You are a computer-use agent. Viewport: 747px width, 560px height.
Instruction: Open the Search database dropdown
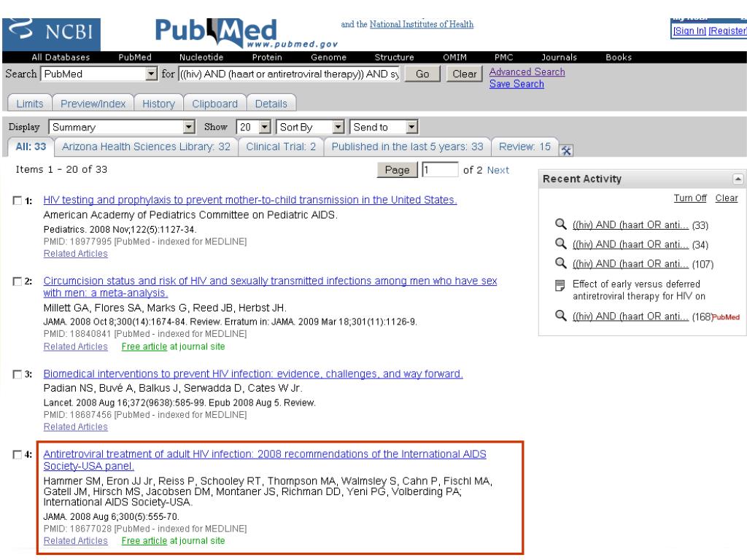[x=99, y=74]
